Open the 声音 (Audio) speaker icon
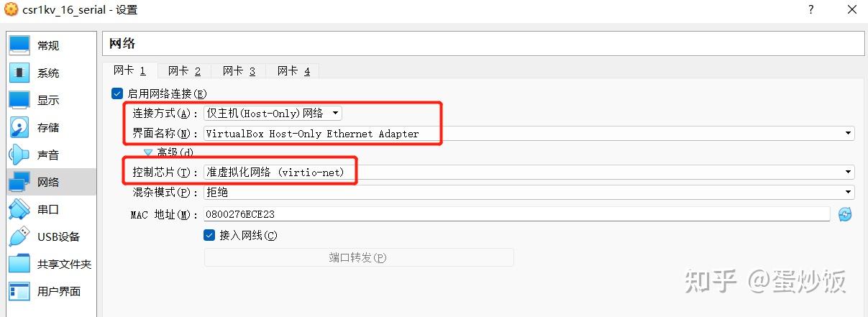The width and height of the screenshot is (868, 317). click(x=19, y=155)
